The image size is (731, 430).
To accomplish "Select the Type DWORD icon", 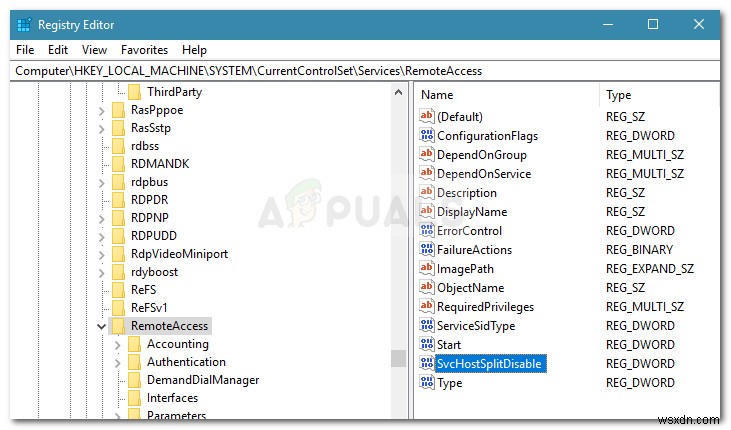I will 427,382.
